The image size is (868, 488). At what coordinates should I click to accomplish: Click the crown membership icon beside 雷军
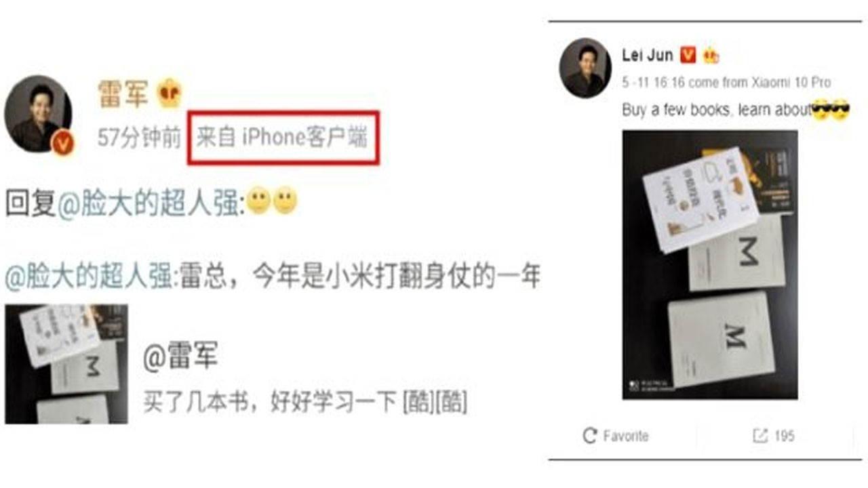(170, 94)
